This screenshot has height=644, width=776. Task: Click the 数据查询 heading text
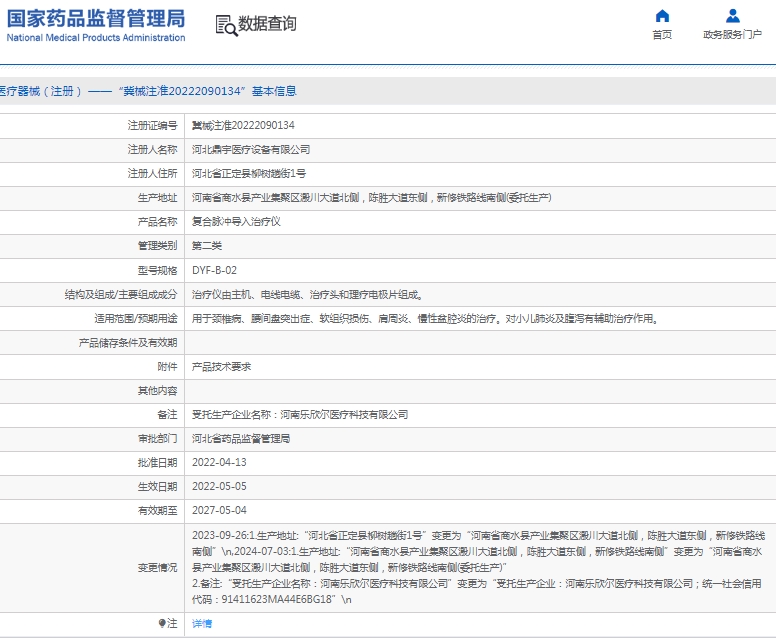coord(267,23)
